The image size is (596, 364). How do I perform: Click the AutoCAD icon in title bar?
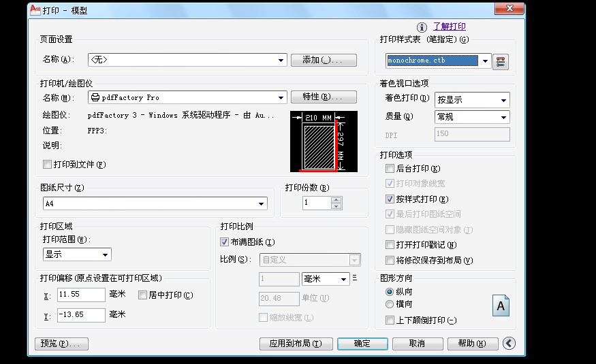(35, 10)
